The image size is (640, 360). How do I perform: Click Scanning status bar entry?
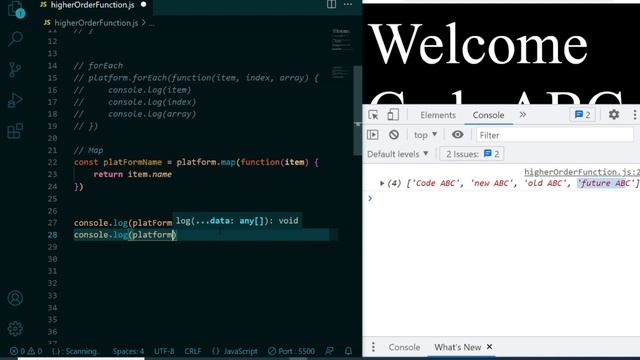[76, 351]
